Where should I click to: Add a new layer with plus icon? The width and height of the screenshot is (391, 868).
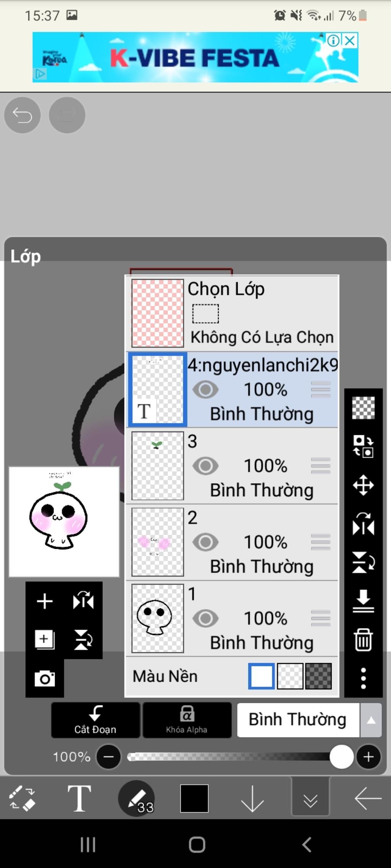click(x=45, y=601)
